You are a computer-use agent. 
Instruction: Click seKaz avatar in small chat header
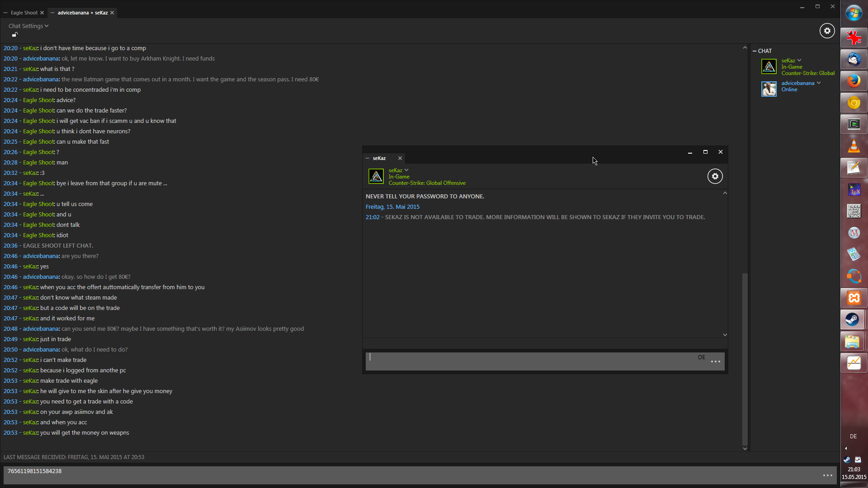[376, 176]
